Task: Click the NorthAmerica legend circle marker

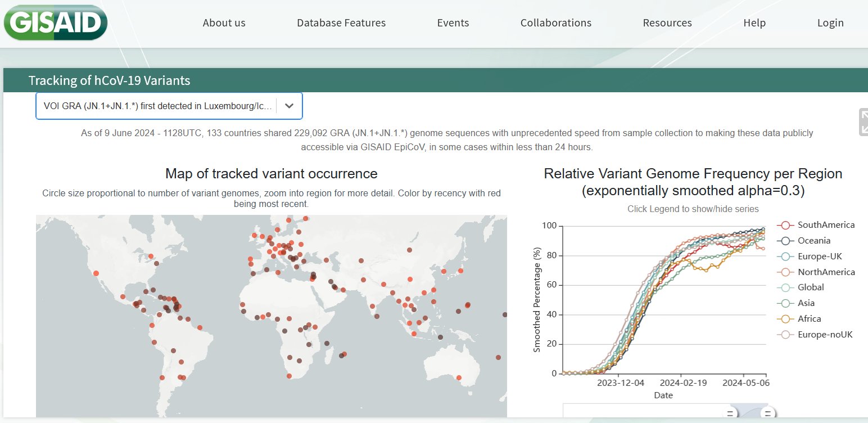Action: point(785,272)
